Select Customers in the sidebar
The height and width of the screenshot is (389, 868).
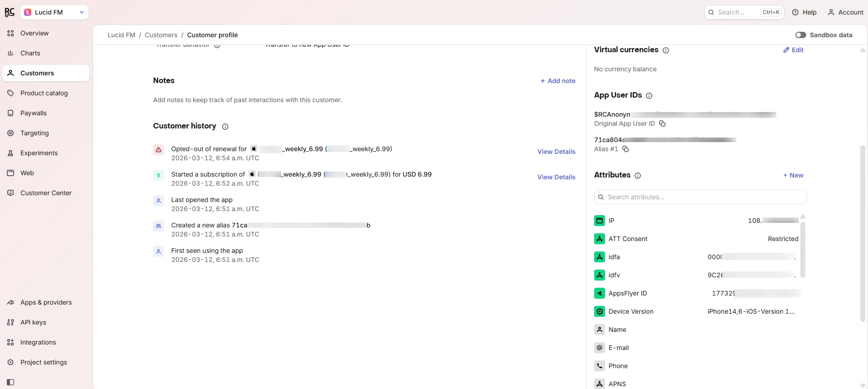tap(46, 73)
